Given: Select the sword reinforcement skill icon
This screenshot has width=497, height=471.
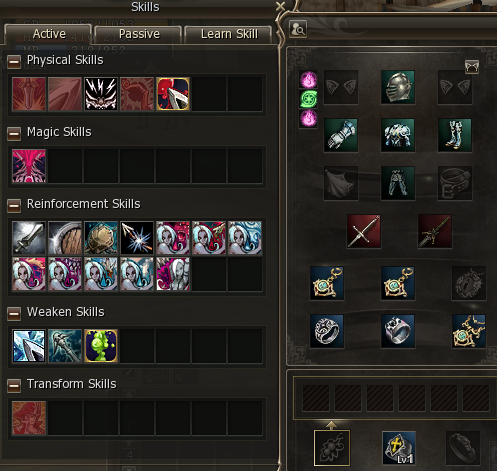Looking at the screenshot, I should pos(29,238).
